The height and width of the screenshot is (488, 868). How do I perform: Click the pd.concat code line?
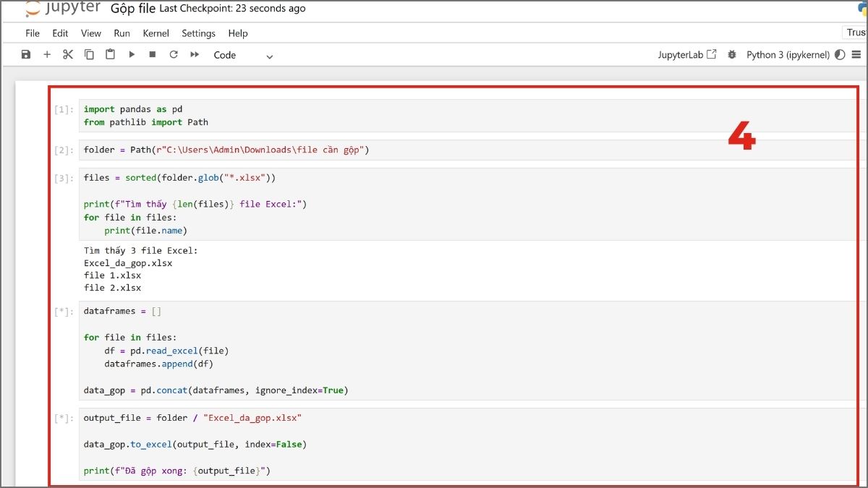point(216,390)
